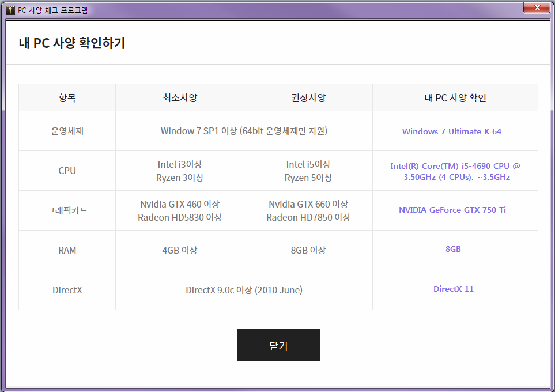This screenshot has height=392, width=555.
Task: Click the minimum RAM 4GB 이상 cell
Action: [180, 250]
